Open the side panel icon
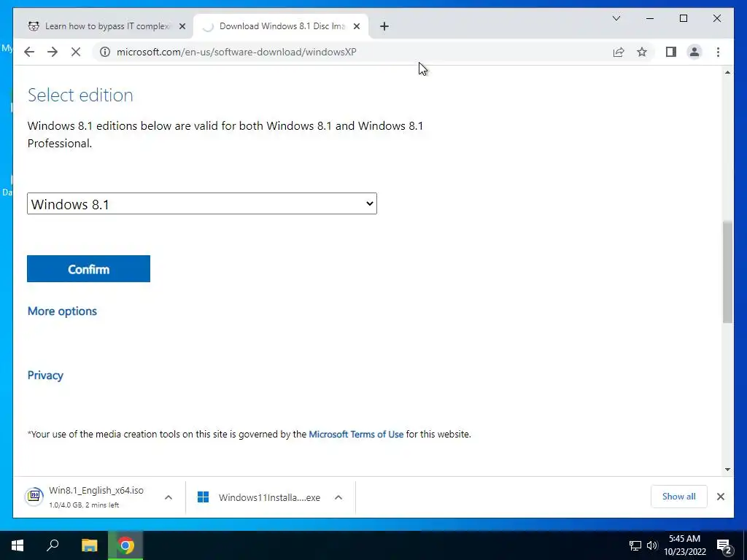This screenshot has height=560, width=747. [x=671, y=52]
